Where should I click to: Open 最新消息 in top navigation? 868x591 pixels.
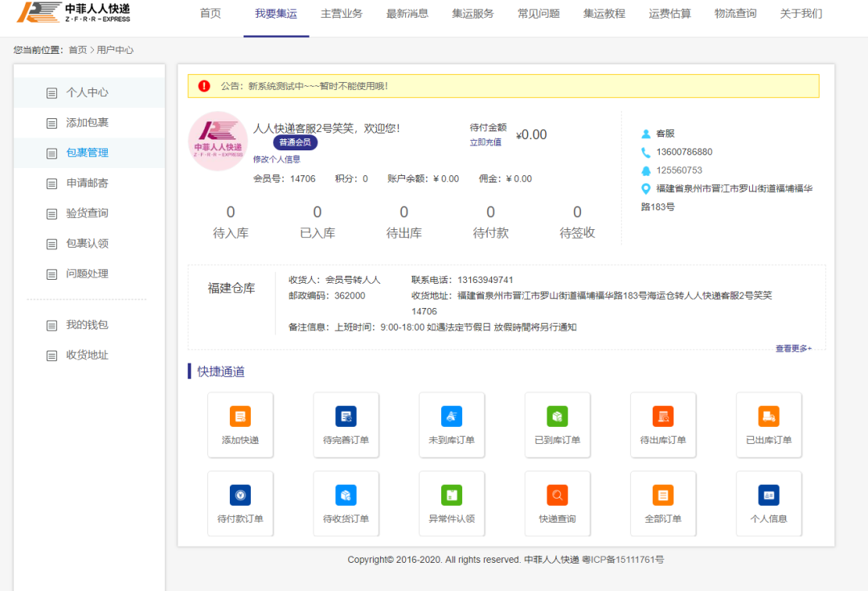pyautogui.click(x=407, y=14)
